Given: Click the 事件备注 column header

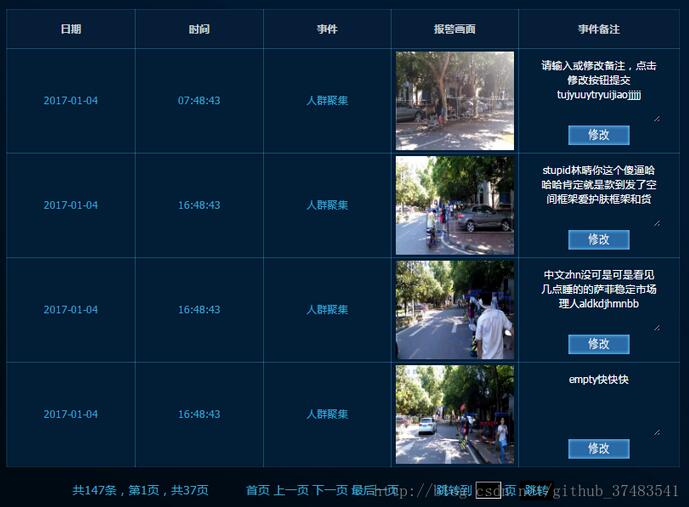Looking at the screenshot, I should coord(598,30).
